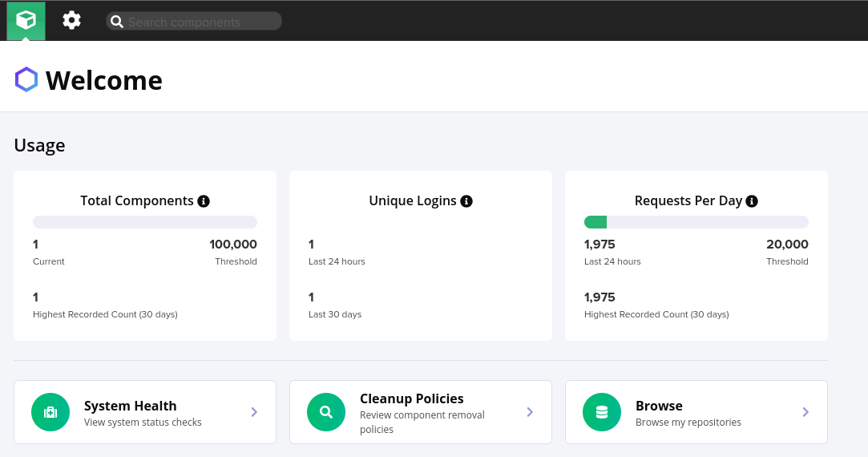
Task: Click the '100,000' threshold value
Action: click(x=233, y=245)
